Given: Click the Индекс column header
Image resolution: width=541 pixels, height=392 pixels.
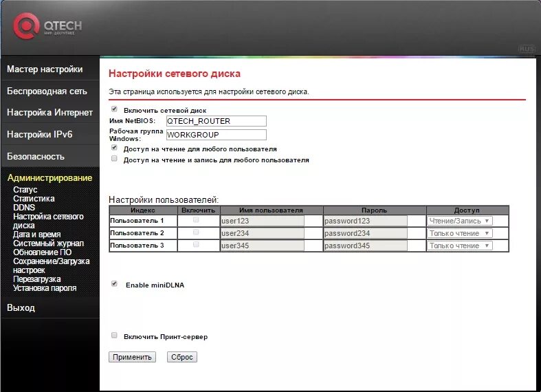Looking at the screenshot, I should pos(143,210).
